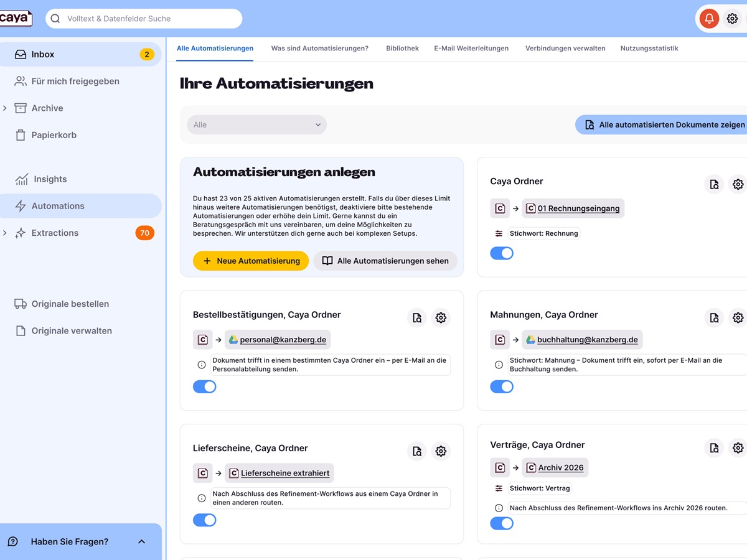The height and width of the screenshot is (560, 747).
Task: Click the Volltext & Datenfelder search field
Action: [x=144, y=19]
